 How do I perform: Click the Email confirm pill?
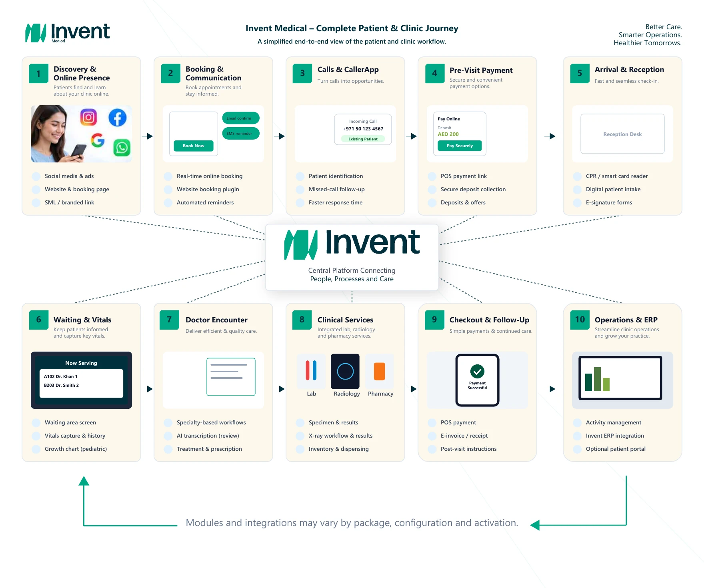point(241,118)
